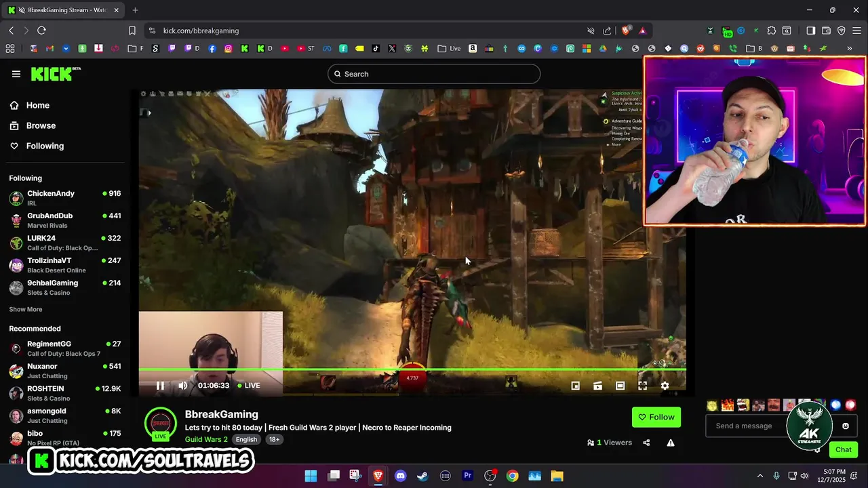868x488 pixels.
Task: Open Brave Shields lion icon
Action: [x=626, y=30]
